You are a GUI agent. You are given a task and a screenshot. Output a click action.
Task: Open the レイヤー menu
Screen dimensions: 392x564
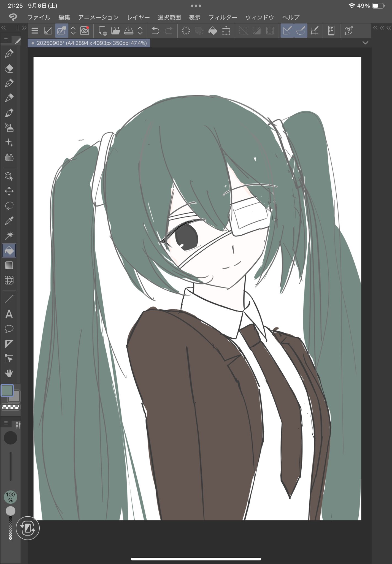pos(138,17)
